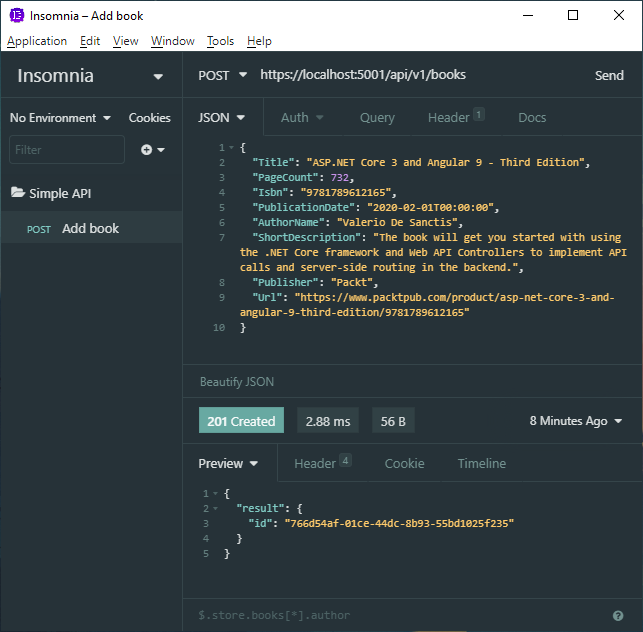Open the Window menu
Viewport: 643px width, 632px height.
click(x=173, y=41)
